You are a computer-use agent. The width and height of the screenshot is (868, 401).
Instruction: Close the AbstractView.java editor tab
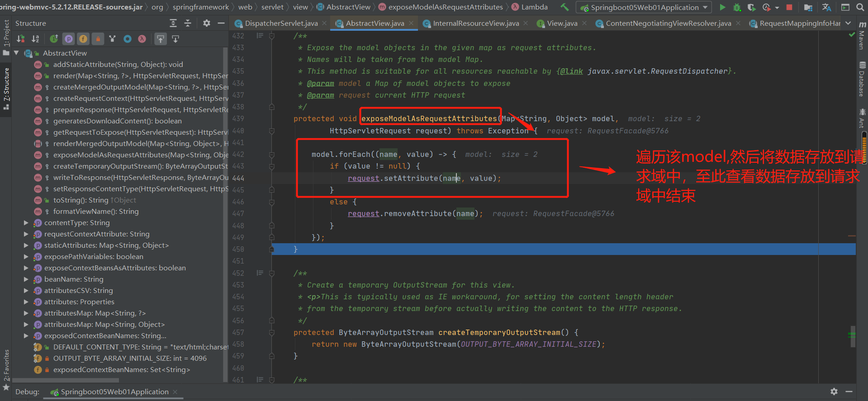point(411,23)
